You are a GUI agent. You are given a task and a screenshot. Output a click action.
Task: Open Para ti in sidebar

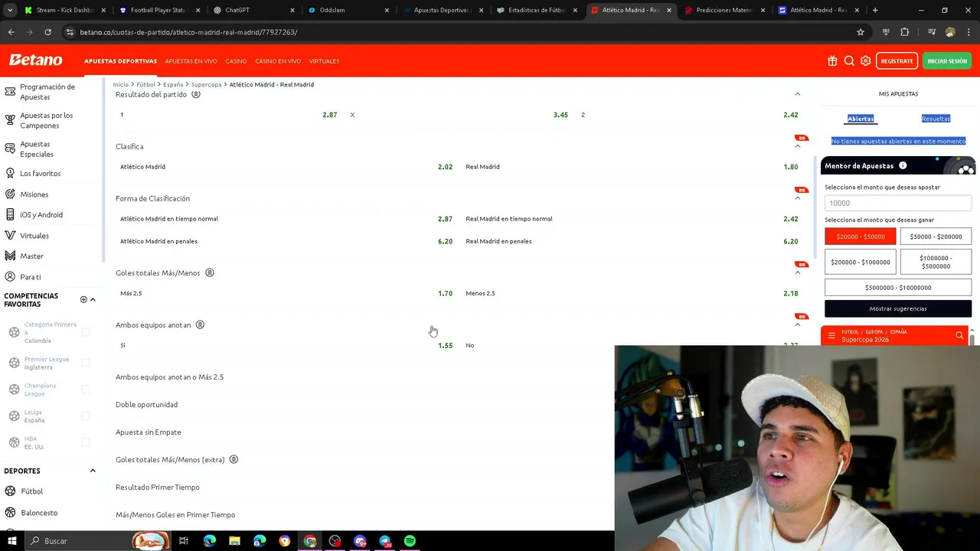pos(31,277)
